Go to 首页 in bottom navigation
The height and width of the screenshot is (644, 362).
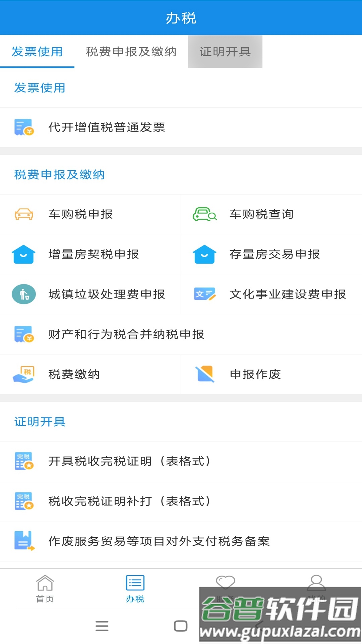(x=45, y=589)
